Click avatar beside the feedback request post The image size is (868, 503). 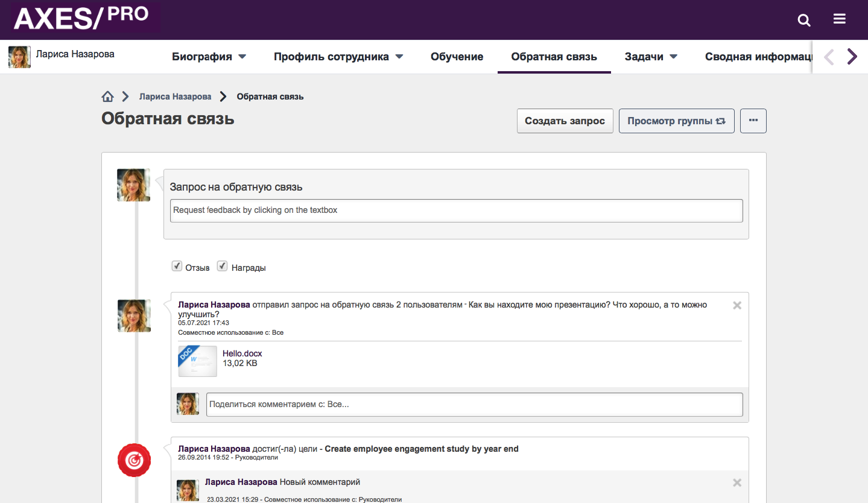(x=134, y=315)
